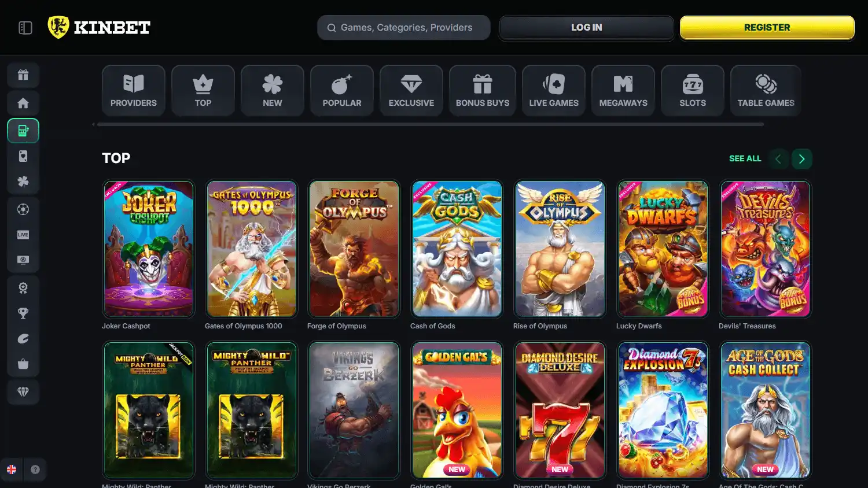Select the Bonus Buys category tab

click(x=483, y=91)
